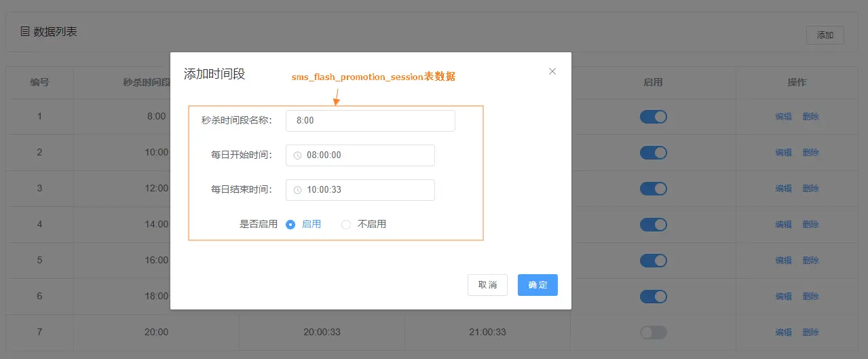The height and width of the screenshot is (359, 868).
Task: Click 删除 link for row 4
Action: tap(811, 225)
